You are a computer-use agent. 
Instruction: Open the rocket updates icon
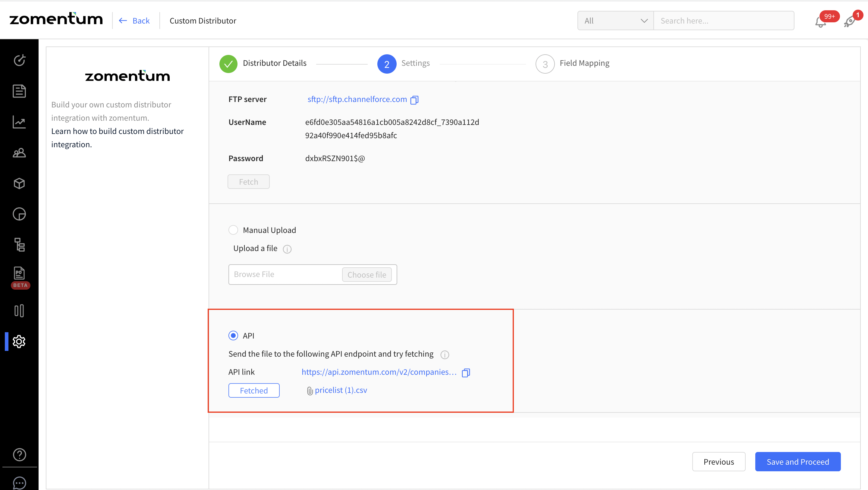pyautogui.click(x=850, y=22)
